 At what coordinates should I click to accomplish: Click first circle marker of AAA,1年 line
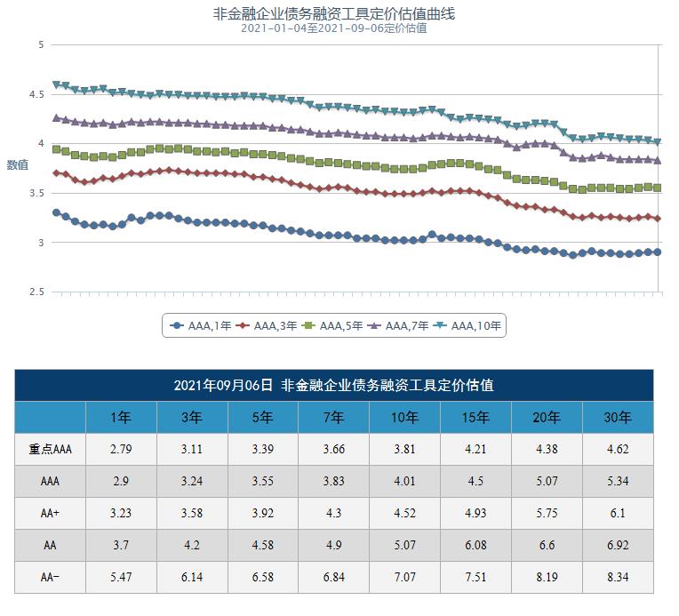56,212
